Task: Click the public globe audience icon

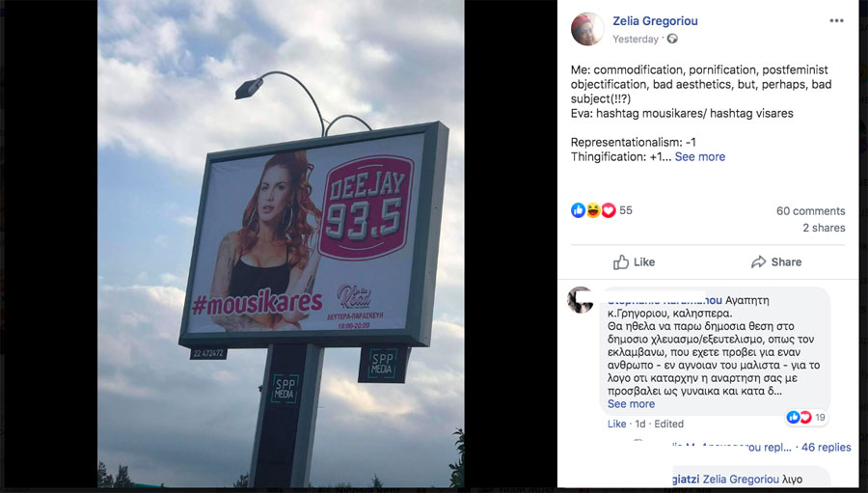Action: pyautogui.click(x=672, y=39)
